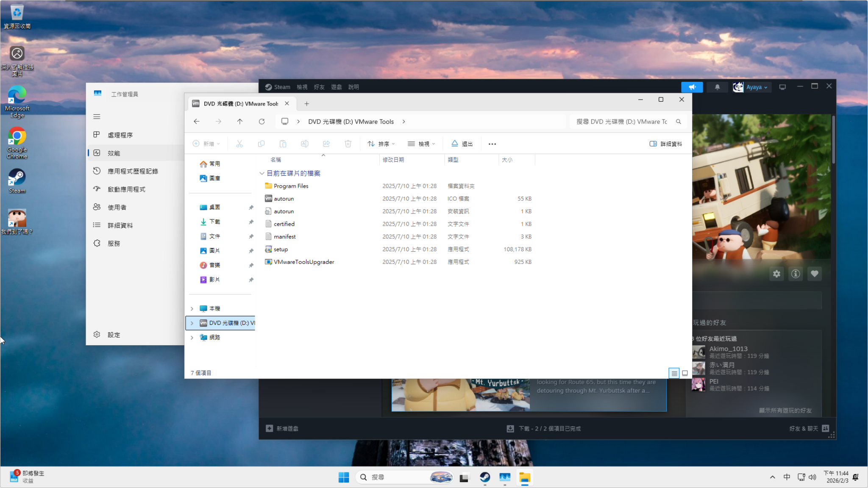
Task: Click 顯示所有遊玩的好友 link
Action: [x=785, y=410]
